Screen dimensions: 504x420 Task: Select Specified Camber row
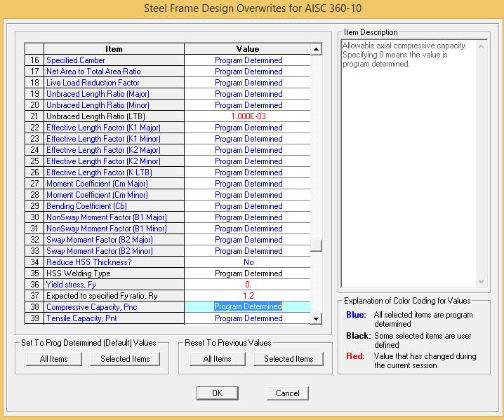(114, 60)
